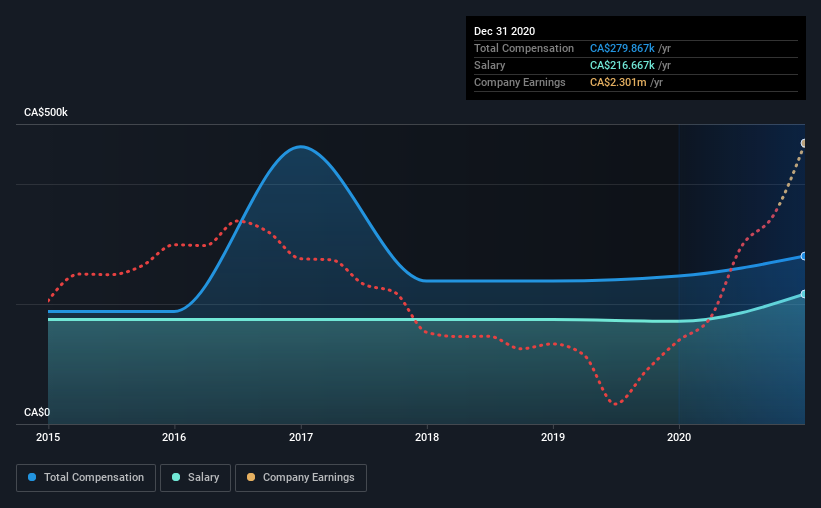
Task: Click the Dec 31 2020 tooltip date
Action: (504, 31)
